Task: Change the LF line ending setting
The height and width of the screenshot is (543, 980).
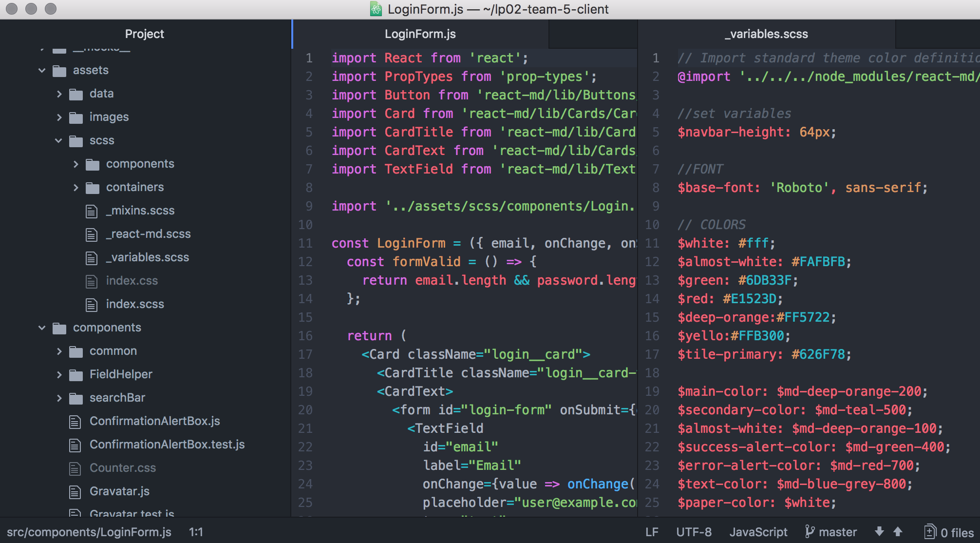Action: [652, 532]
